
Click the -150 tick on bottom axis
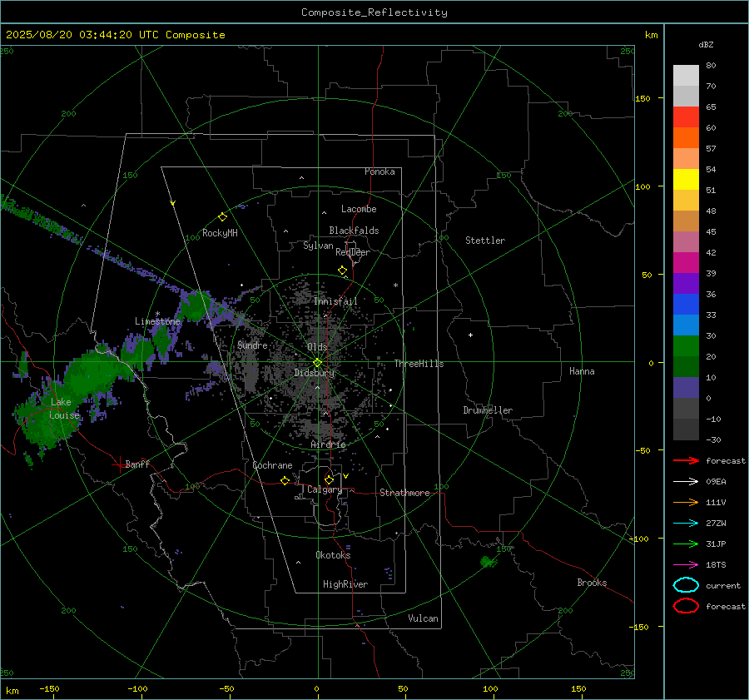pyautogui.click(x=49, y=688)
